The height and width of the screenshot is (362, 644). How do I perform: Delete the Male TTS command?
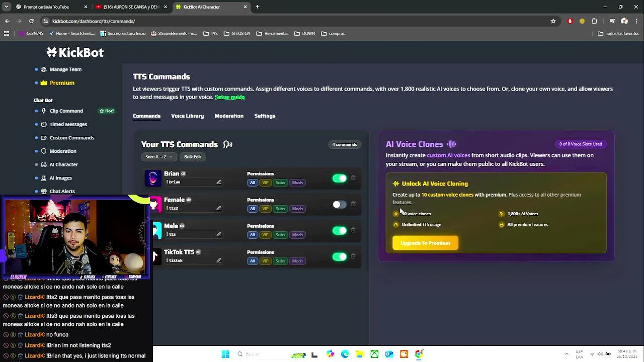[x=353, y=230]
